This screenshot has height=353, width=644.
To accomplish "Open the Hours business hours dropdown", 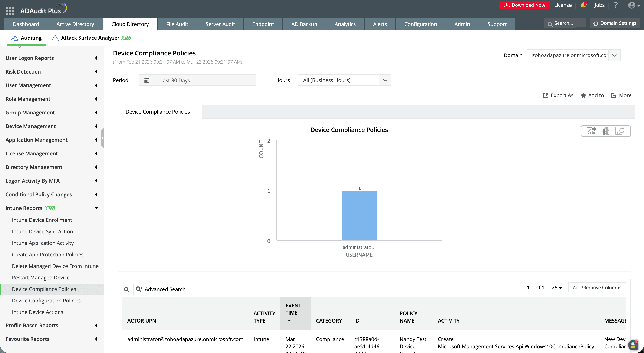I will click(385, 80).
